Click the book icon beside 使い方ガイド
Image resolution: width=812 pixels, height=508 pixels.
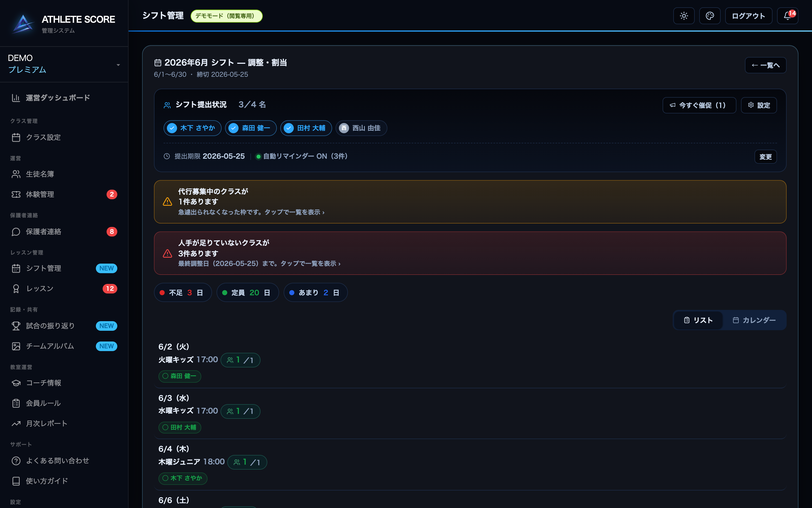[x=16, y=481]
